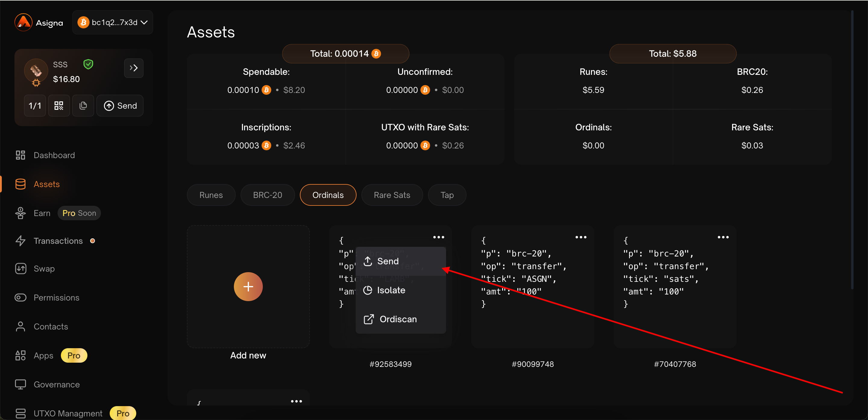The width and height of the screenshot is (868, 420).
Task: Switch to the Runes tab
Action: tap(211, 195)
